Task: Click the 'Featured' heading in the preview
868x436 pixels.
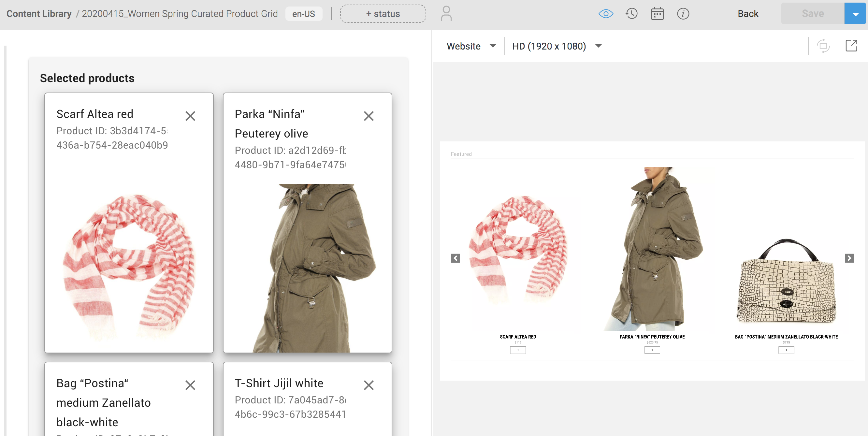Action: pos(461,154)
